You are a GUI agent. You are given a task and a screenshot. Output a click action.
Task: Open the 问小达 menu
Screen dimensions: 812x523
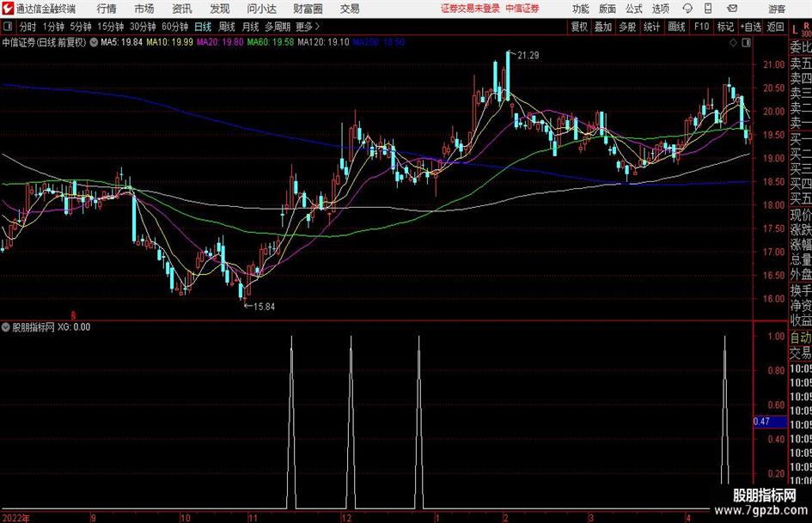261,9
